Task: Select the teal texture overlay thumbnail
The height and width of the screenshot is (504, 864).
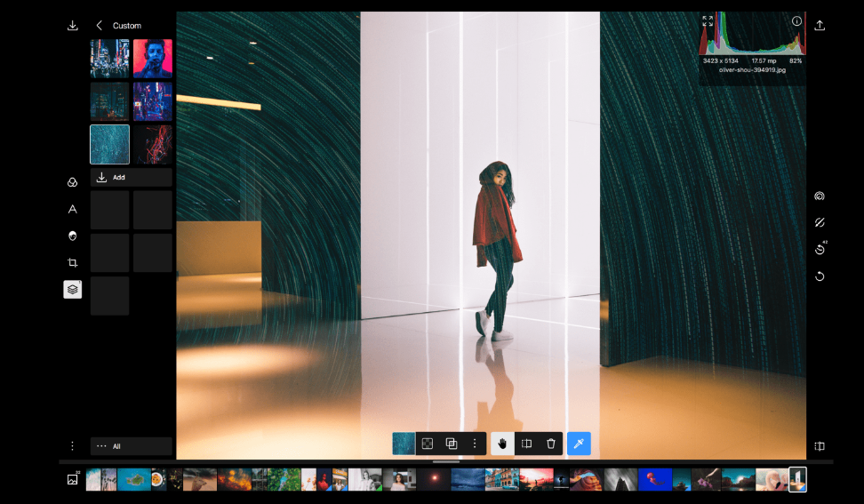Action: 109,144
